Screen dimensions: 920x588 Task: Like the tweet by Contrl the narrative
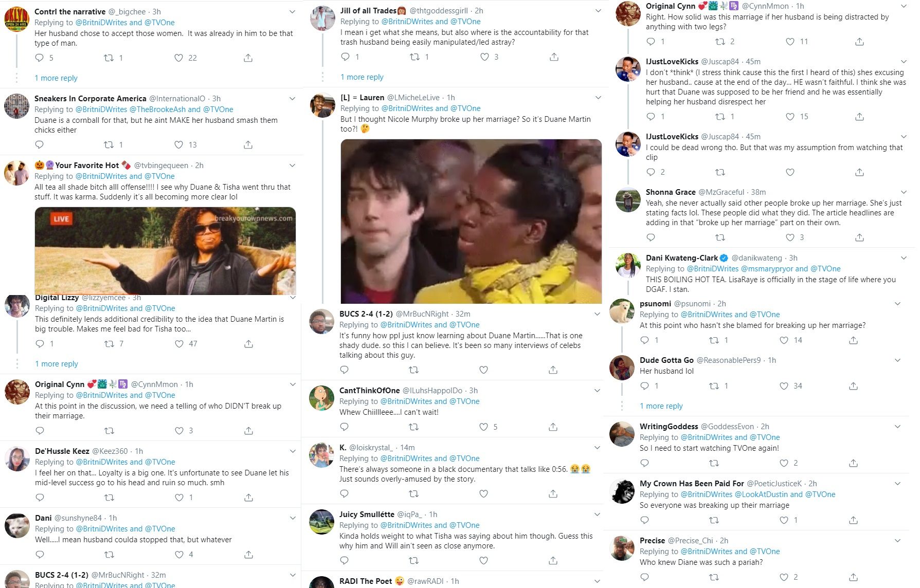[178, 58]
